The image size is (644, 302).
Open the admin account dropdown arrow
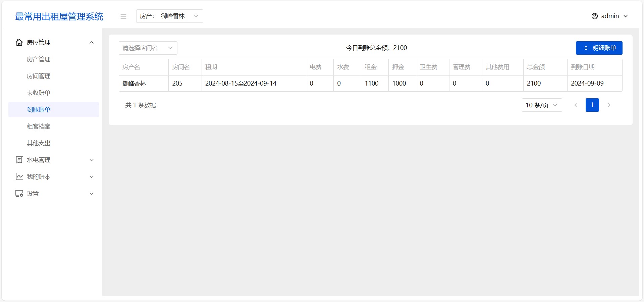[x=626, y=16]
